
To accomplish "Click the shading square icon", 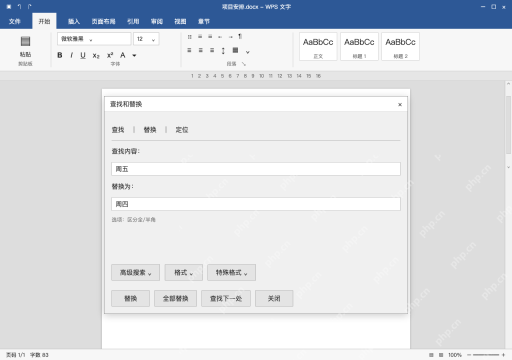I will (x=235, y=50).
